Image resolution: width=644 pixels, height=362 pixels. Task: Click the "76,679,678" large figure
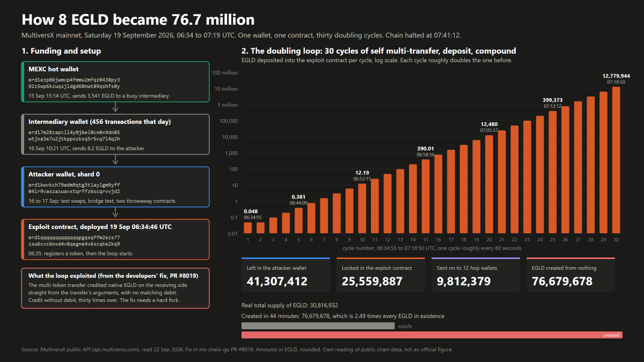click(x=562, y=281)
